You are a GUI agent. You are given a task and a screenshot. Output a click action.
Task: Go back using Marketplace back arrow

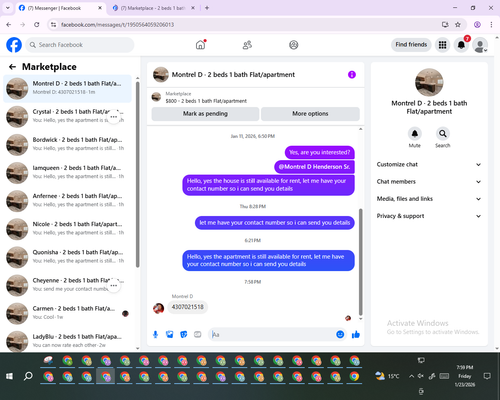pos(12,67)
